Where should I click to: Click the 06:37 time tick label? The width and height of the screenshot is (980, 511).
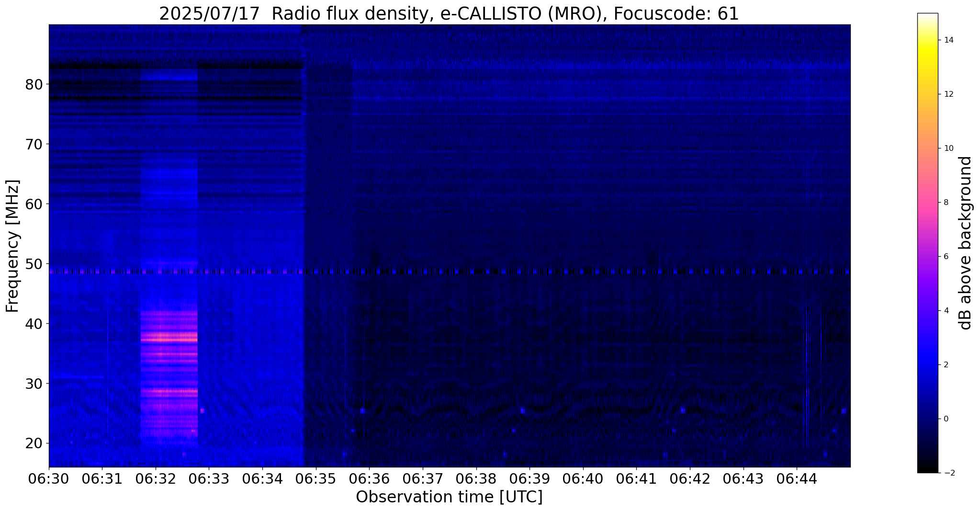point(423,478)
